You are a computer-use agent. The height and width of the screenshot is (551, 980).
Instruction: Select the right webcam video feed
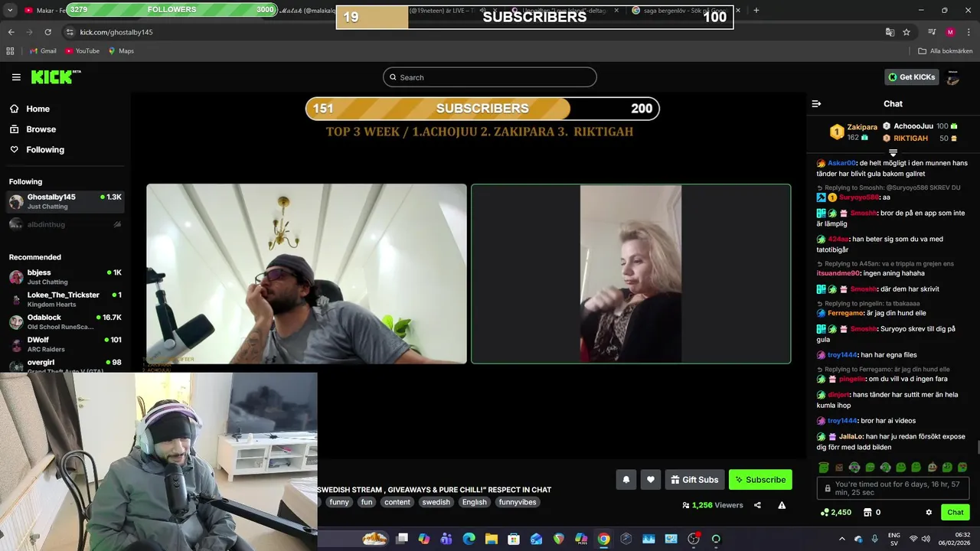click(631, 274)
